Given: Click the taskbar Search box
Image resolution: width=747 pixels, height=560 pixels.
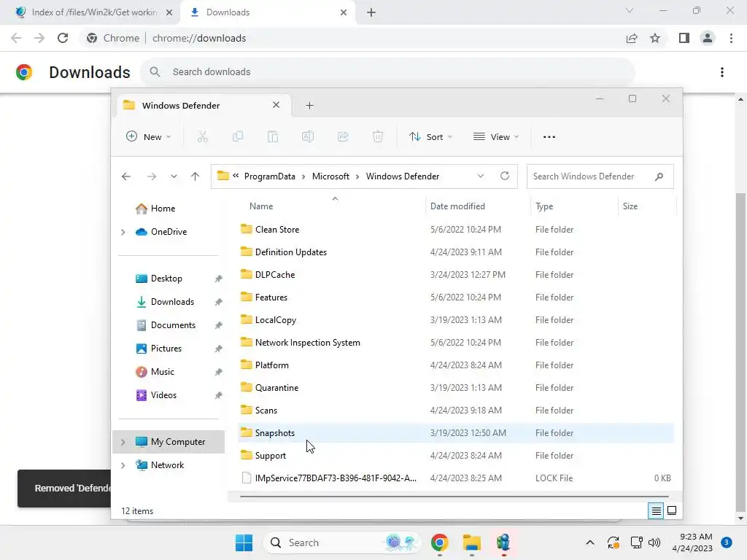Looking at the screenshot, I should 342,542.
